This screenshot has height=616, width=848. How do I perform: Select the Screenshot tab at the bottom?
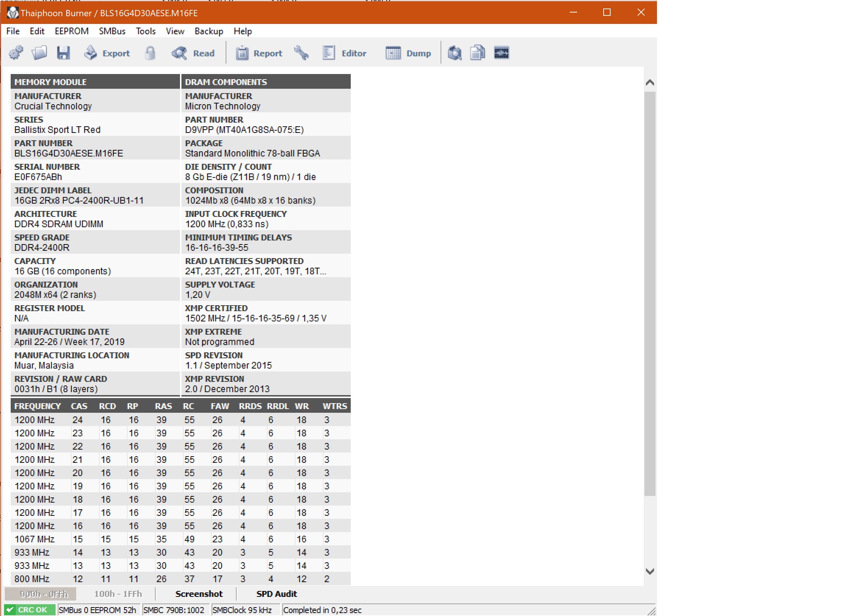click(199, 594)
